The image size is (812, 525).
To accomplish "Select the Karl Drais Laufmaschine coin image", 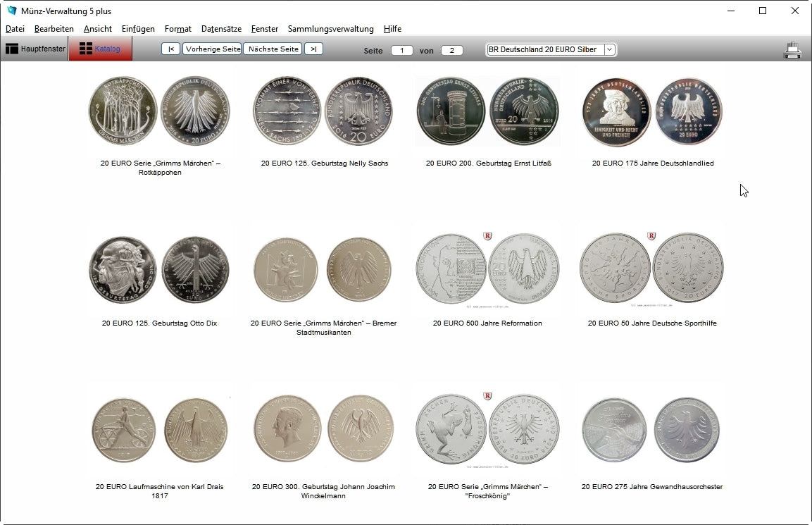I will pos(160,430).
